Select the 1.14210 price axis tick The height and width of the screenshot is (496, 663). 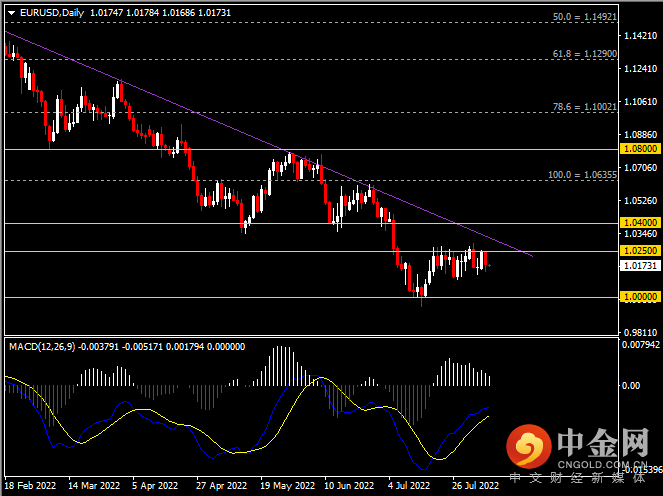pos(641,36)
